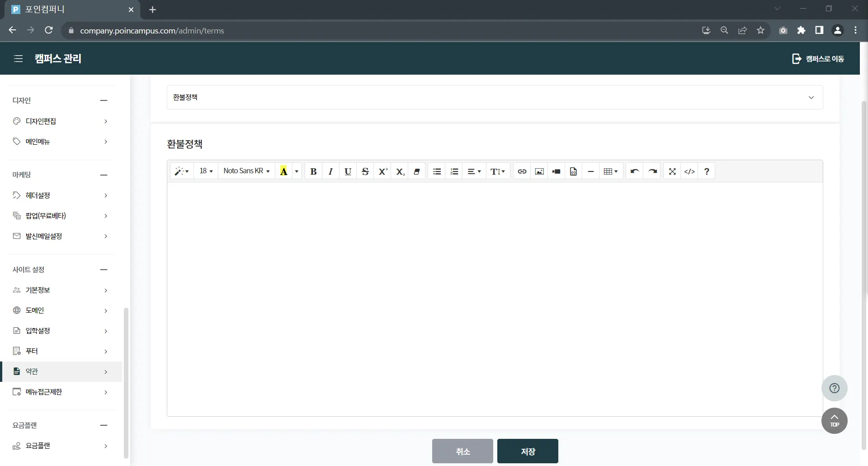Open the 기본정보 menu item
Viewport: 868px width, 466px height.
[x=61, y=290]
